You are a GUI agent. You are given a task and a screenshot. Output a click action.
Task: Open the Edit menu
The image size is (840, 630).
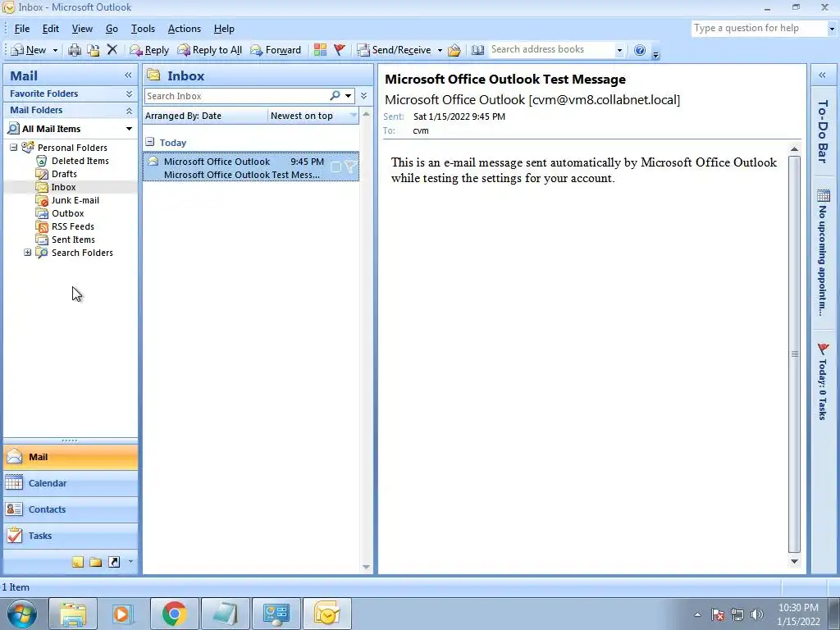point(51,29)
